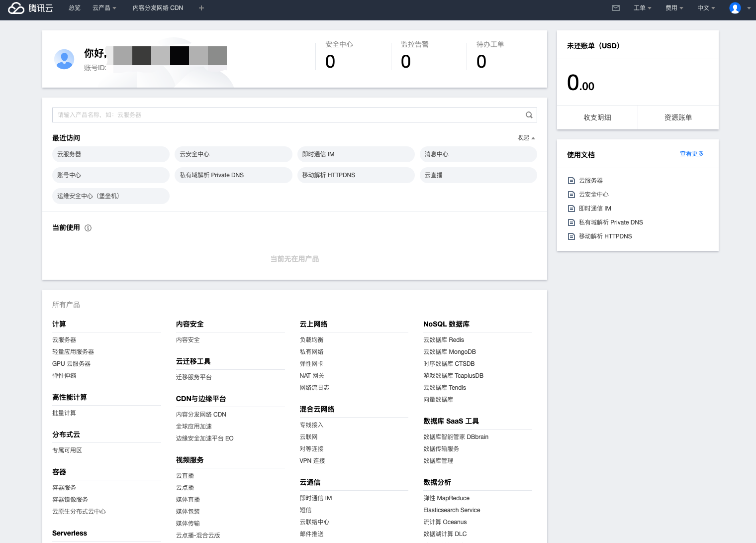Open 短信 under 云通信
Image resolution: width=756 pixels, height=543 pixels.
click(x=306, y=510)
